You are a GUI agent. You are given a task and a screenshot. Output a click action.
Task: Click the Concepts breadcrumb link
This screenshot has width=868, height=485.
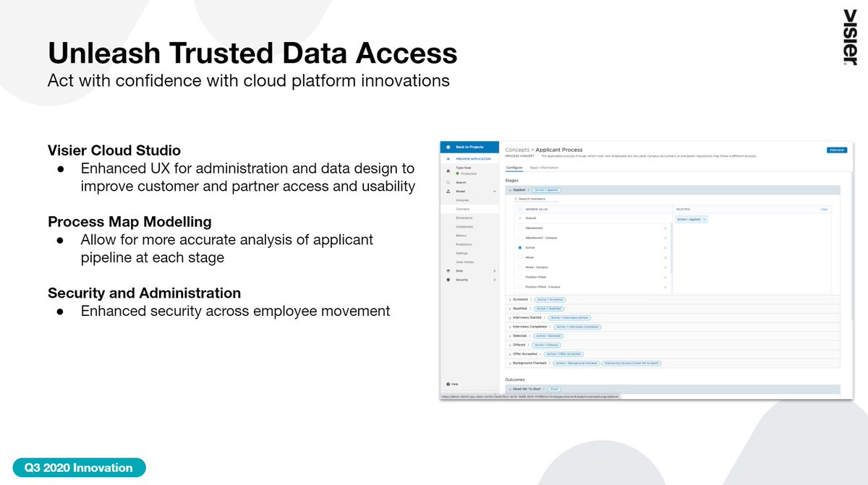[x=517, y=150]
